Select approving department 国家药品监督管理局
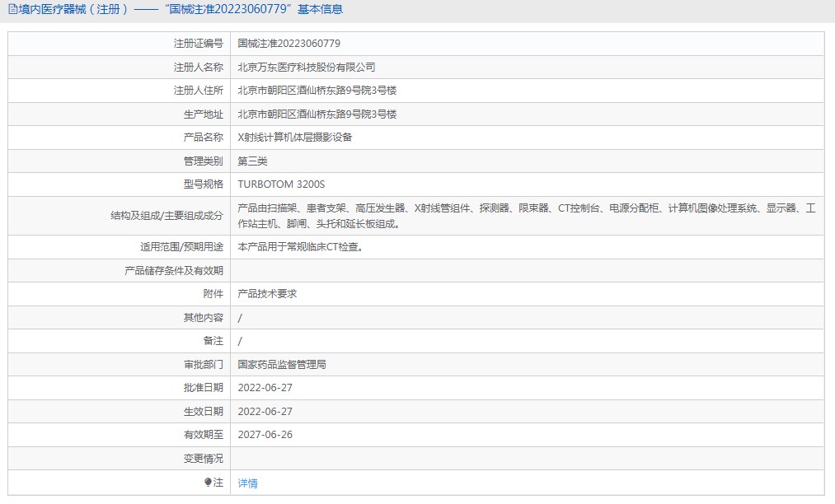Viewport: 835px width, 504px height. tap(282, 365)
